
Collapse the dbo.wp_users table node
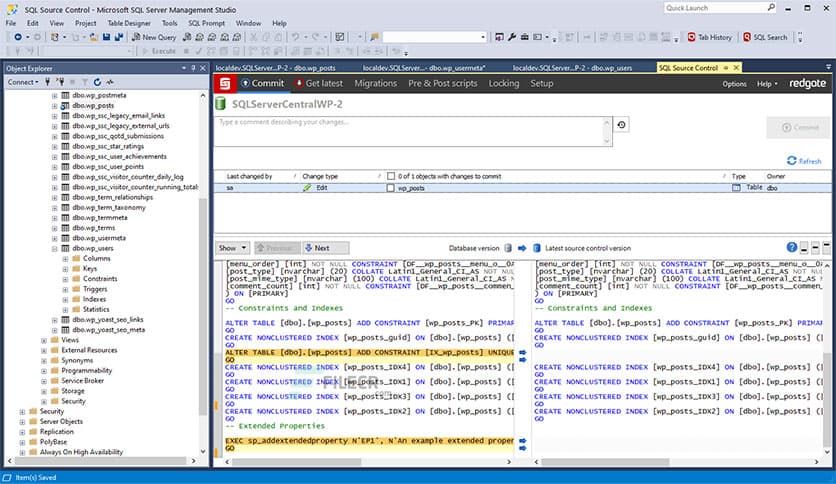[54, 248]
